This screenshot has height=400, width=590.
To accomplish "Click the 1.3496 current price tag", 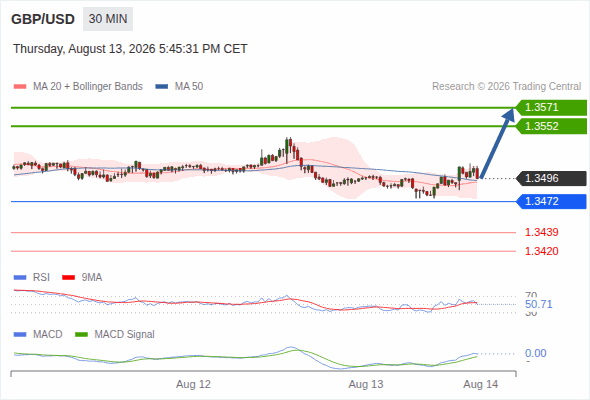I will click(x=551, y=178).
